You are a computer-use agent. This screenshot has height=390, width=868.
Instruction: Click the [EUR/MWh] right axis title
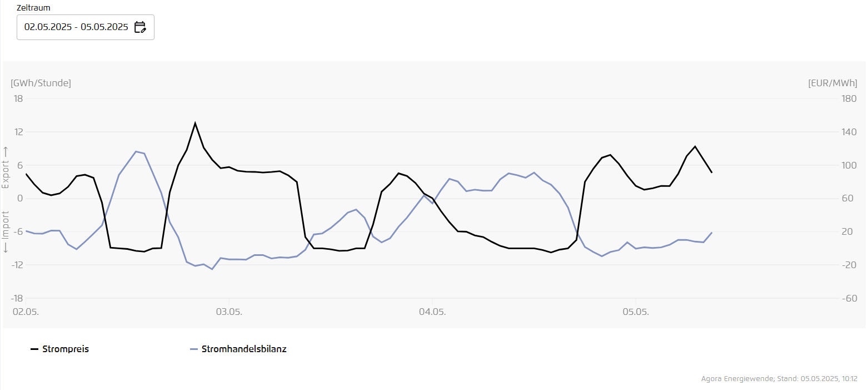coord(832,83)
